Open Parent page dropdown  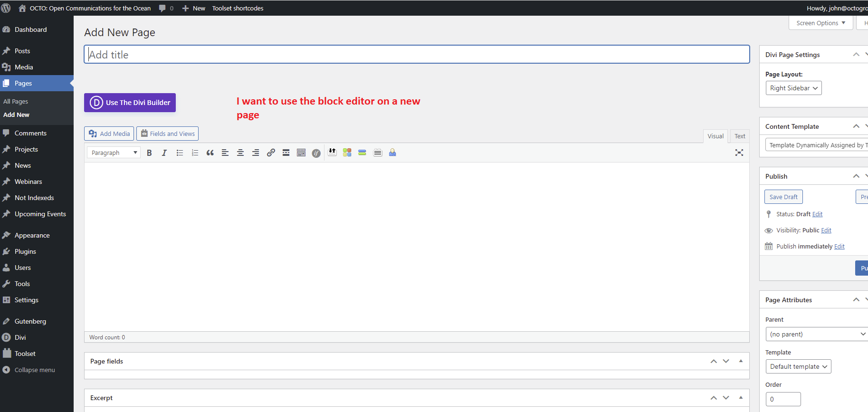pos(817,334)
